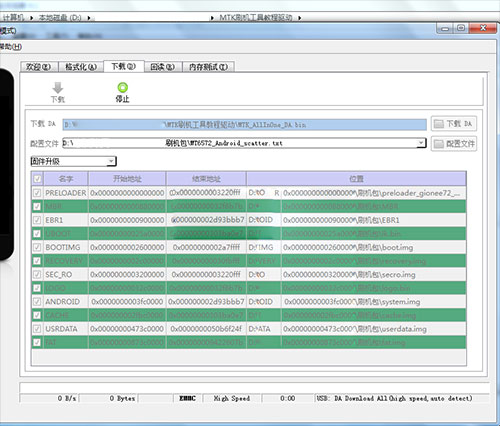Click the Download DA path field
Screen dimensions: 500x426
[244, 125]
